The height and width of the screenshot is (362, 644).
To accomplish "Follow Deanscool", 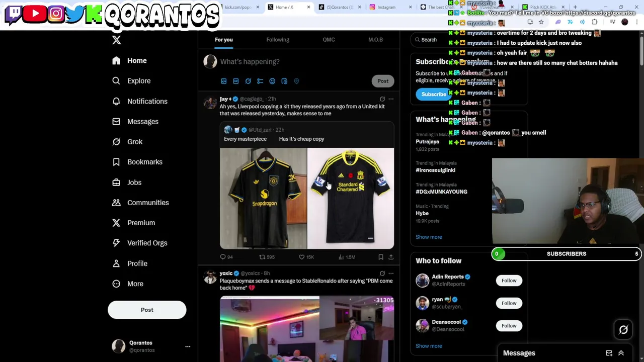I will 509,326.
